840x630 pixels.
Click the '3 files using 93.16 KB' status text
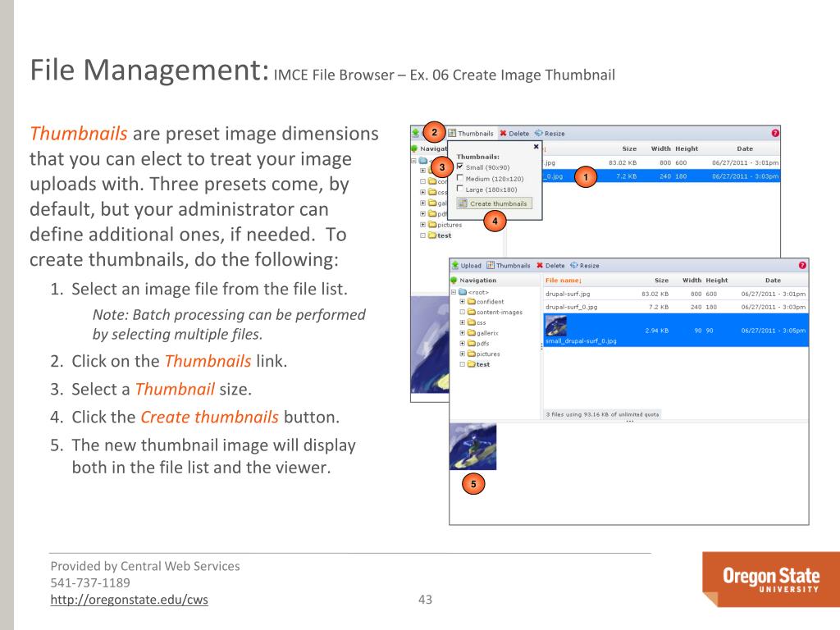coord(602,414)
